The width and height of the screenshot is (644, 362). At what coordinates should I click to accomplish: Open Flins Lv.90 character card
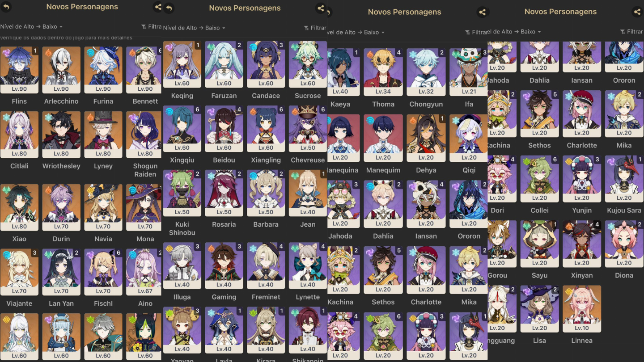coord(19,70)
